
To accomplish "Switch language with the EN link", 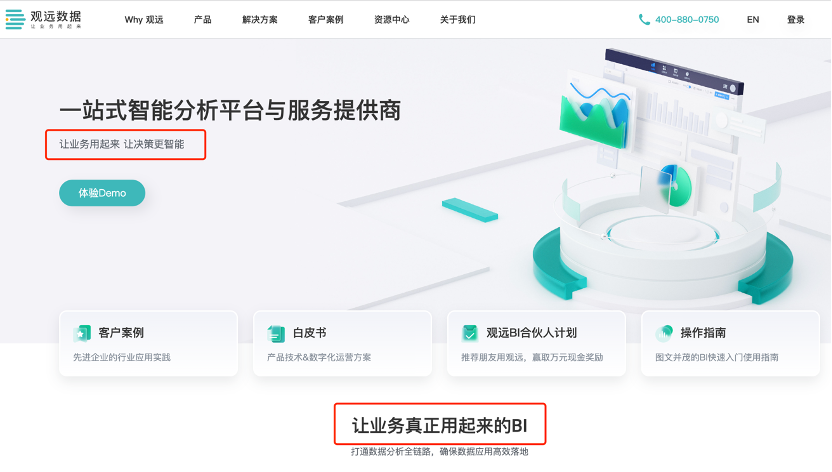I will (753, 20).
